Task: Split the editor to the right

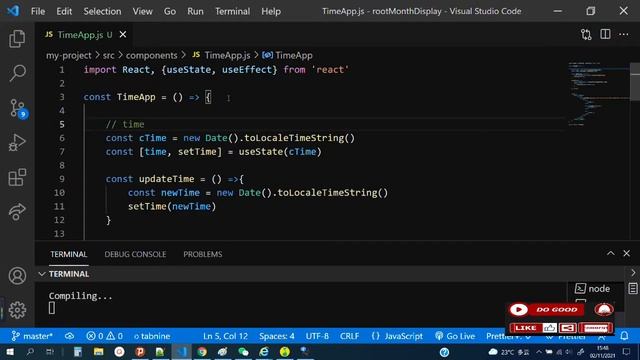Action: click(605, 35)
